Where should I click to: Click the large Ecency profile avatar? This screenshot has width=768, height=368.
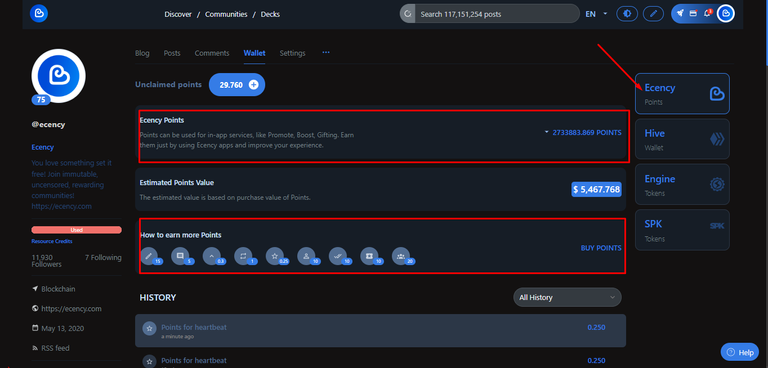coord(58,75)
